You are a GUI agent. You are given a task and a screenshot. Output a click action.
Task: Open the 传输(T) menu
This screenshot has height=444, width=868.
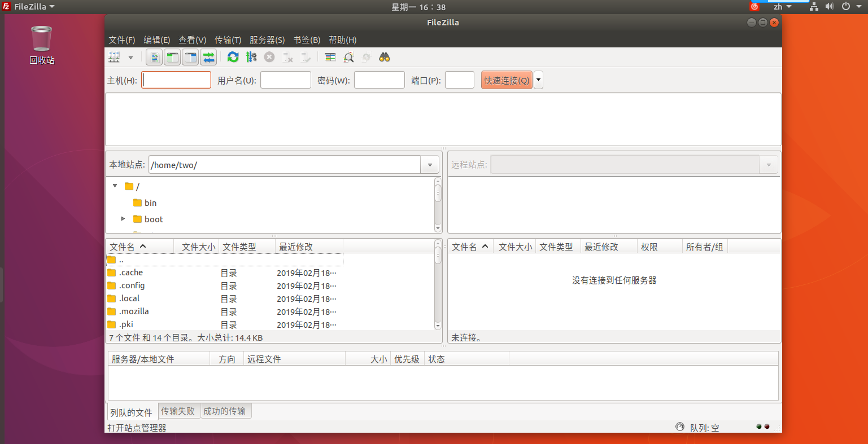228,40
